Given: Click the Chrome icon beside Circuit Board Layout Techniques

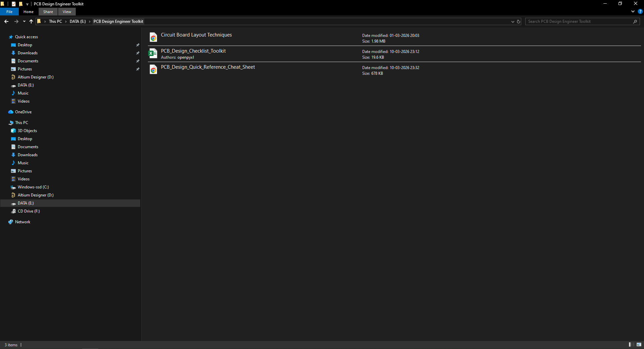Looking at the screenshot, I should point(153,37).
